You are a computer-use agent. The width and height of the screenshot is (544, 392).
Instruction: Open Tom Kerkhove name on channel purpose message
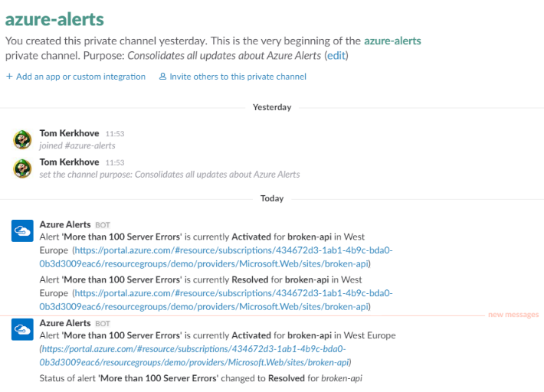(69, 162)
